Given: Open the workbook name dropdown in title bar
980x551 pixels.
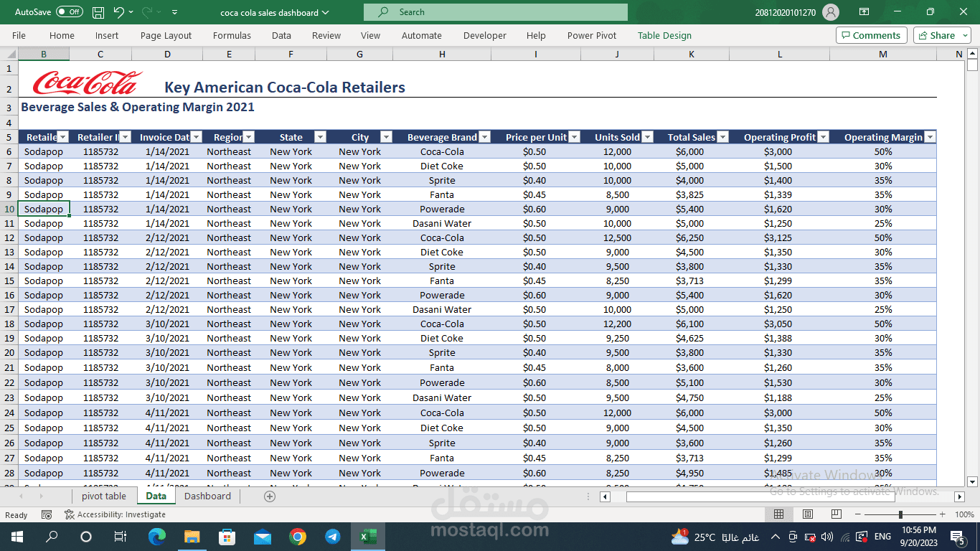Looking at the screenshot, I should (x=326, y=12).
